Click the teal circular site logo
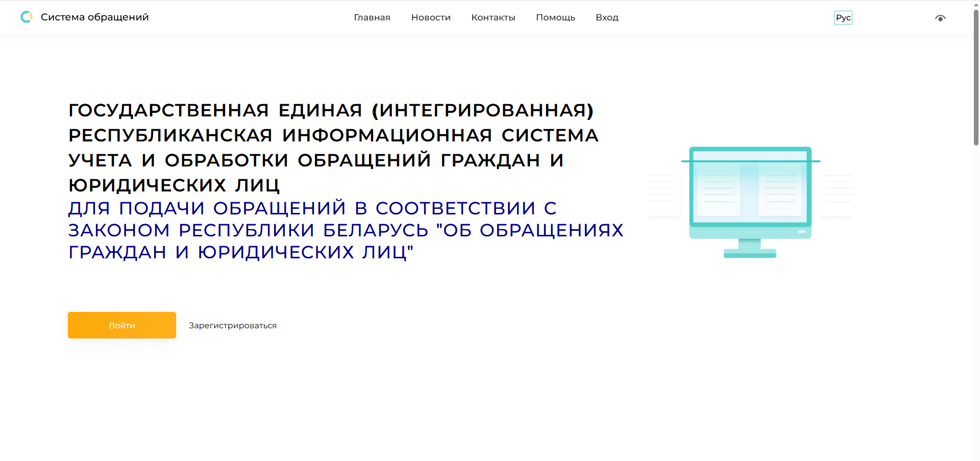 27,17
